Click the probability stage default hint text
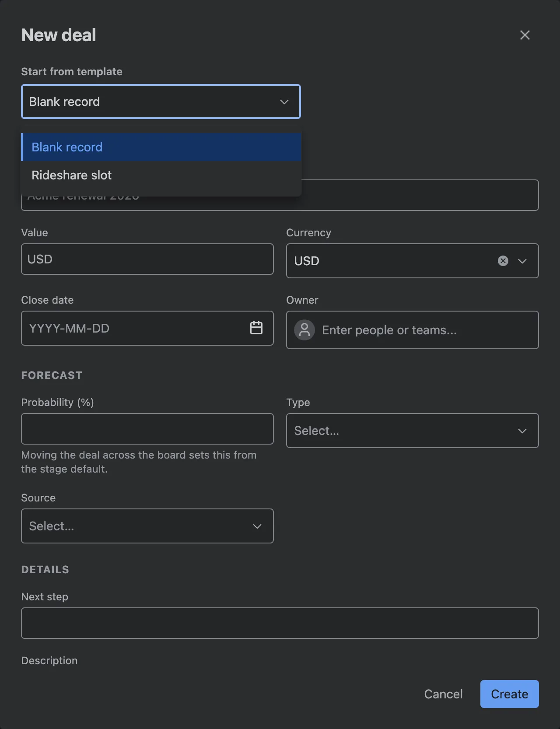The width and height of the screenshot is (560, 729). pos(139,462)
